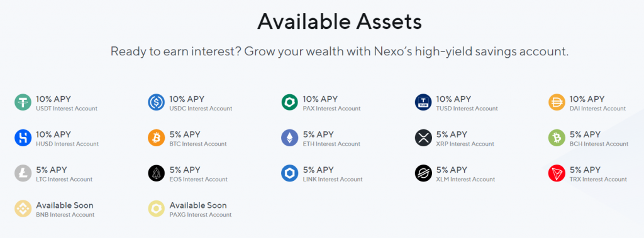Open the PAX Interest Account label
Image resolution: width=644 pixels, height=238 pixels.
coord(331,109)
